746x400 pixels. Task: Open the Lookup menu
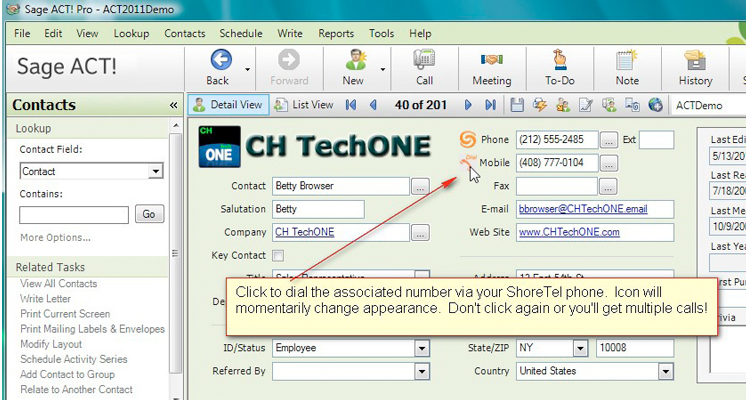coord(131,33)
